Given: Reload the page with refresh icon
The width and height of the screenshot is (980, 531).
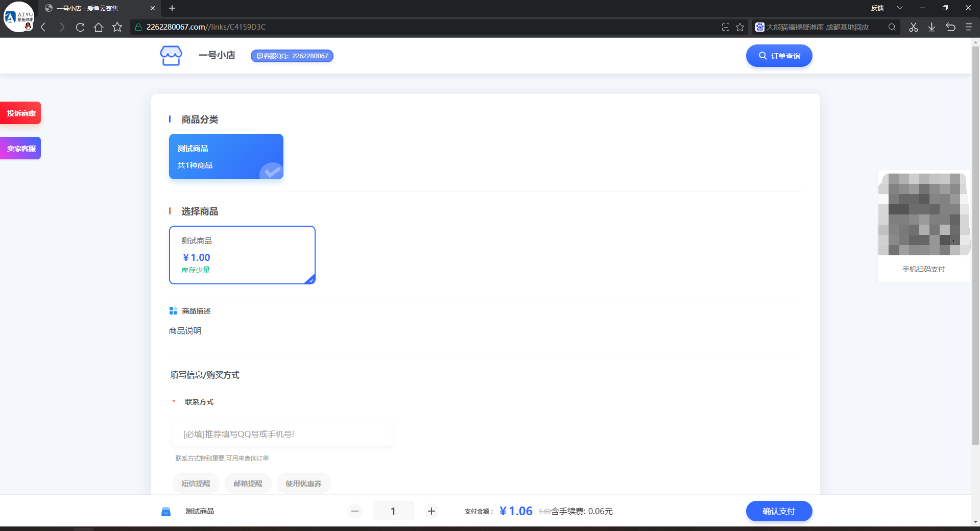Looking at the screenshot, I should (x=80, y=27).
